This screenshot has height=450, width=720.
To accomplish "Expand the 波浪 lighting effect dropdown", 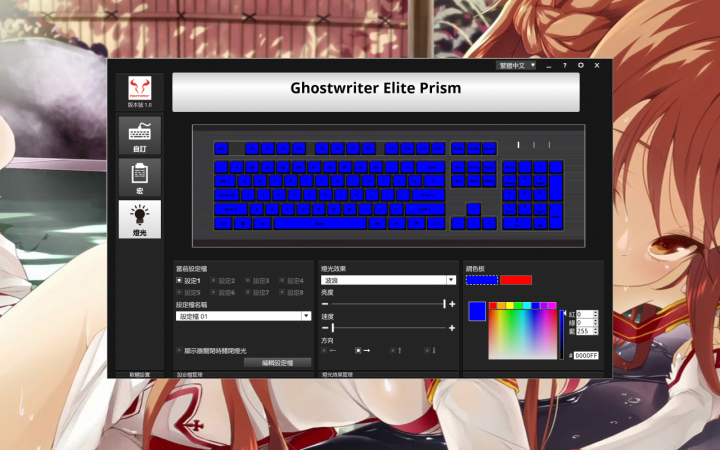I will click(451, 280).
